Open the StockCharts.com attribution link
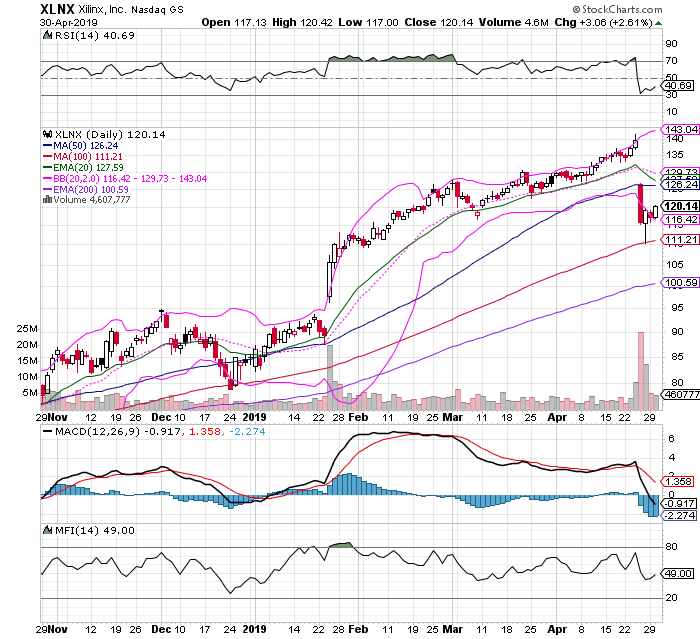Image resolution: width=700 pixels, height=639 pixels. pyautogui.click(x=617, y=9)
